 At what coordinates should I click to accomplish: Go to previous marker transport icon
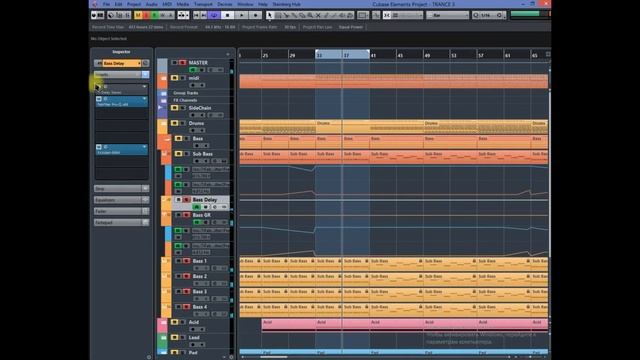[196, 15]
